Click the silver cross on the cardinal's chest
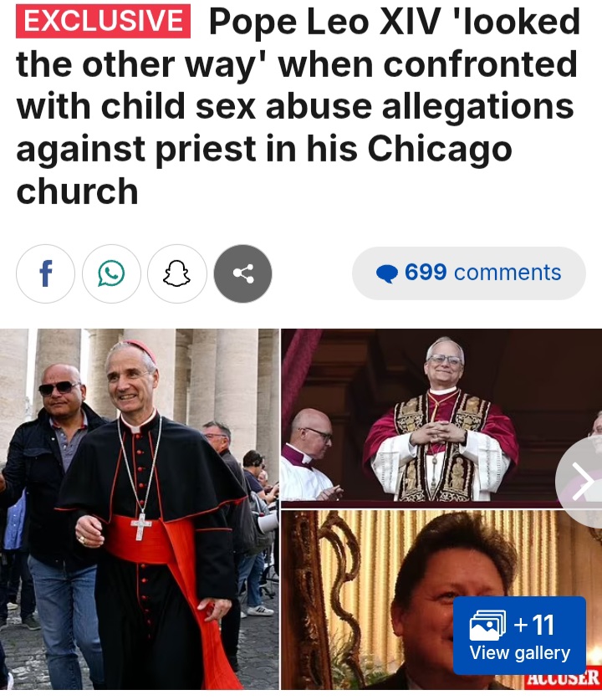This screenshot has height=700, width=602. (141, 527)
